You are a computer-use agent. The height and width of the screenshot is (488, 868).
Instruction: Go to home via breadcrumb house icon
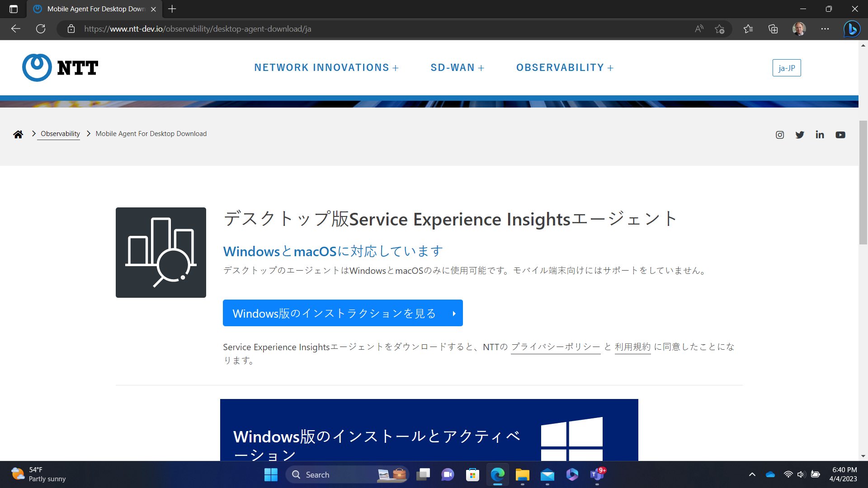pos(18,134)
